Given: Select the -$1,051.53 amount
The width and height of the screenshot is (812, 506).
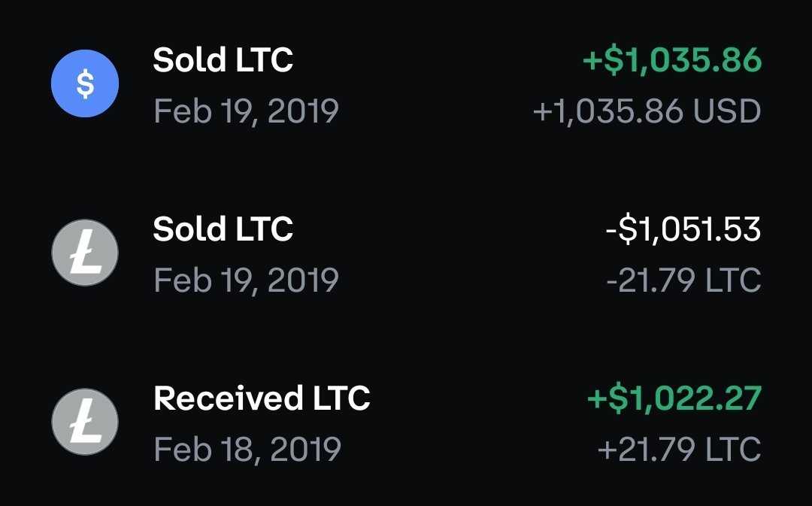Looking at the screenshot, I should 683,229.
